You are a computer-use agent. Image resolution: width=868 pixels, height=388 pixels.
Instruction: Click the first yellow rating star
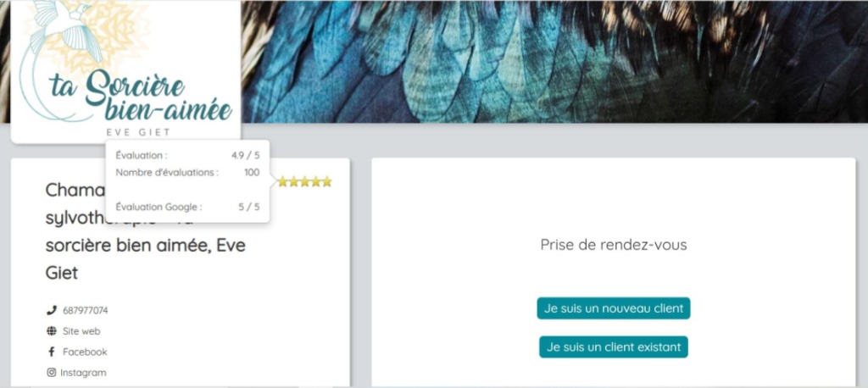pos(283,181)
